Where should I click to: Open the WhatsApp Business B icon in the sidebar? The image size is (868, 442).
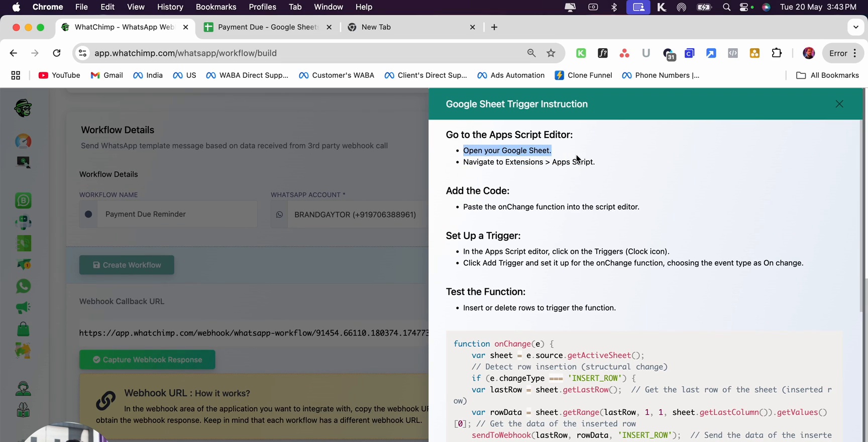coord(23,200)
